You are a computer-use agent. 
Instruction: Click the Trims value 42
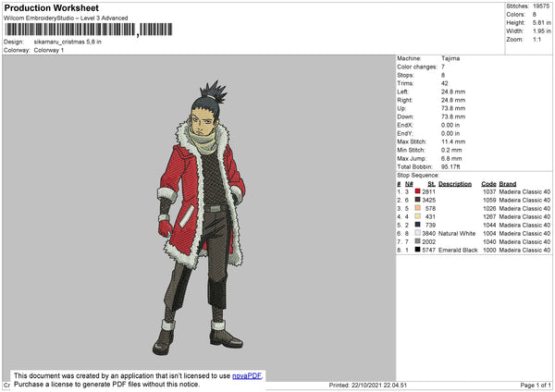coord(445,83)
